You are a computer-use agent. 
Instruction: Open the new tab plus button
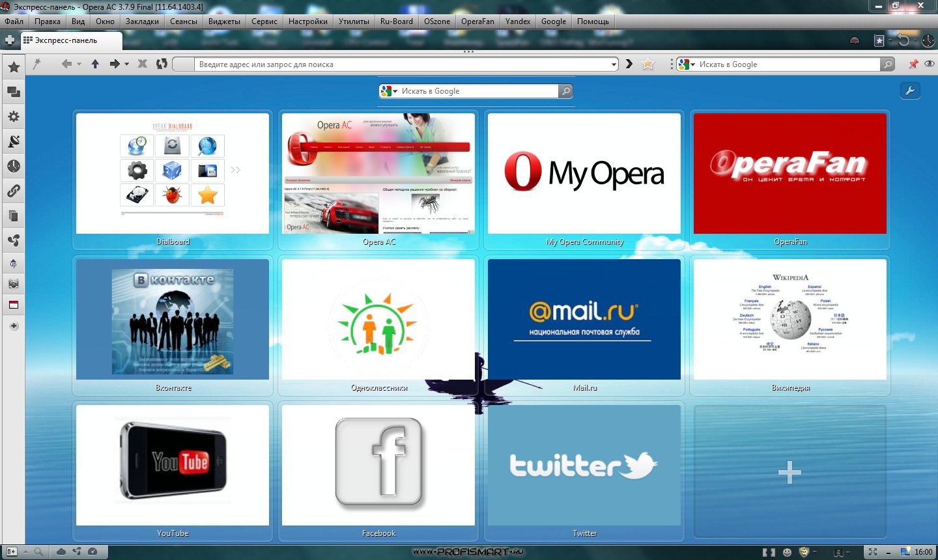tap(10, 40)
